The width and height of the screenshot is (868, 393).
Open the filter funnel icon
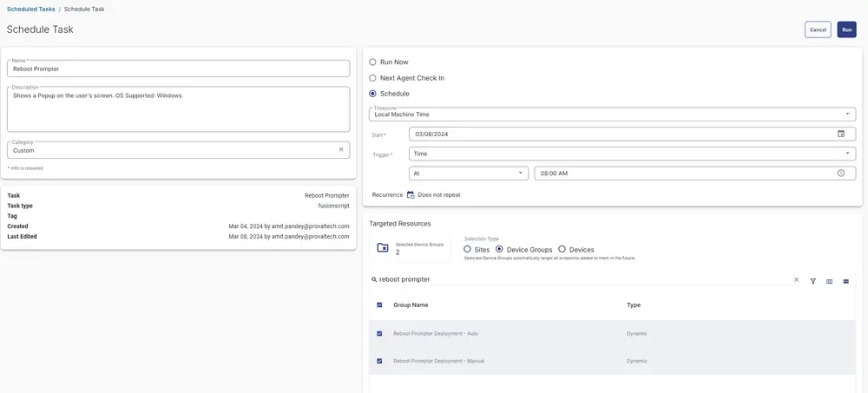pos(813,281)
